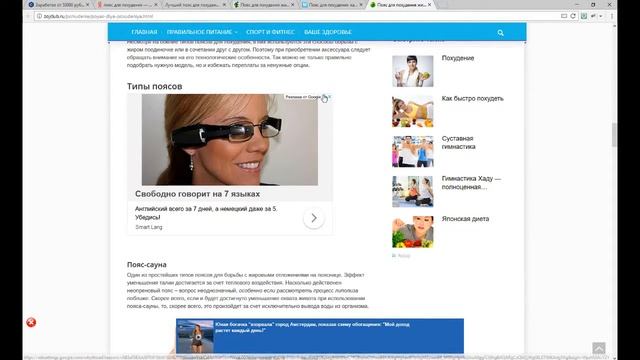
Task: Click ad headline 'Свободно говорит на 7 языках'
Action: coord(197,194)
